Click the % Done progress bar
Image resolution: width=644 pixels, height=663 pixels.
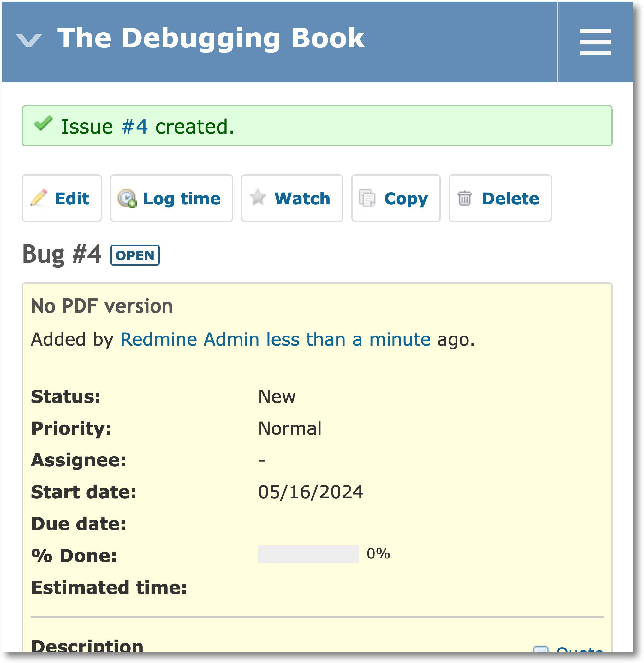tap(308, 554)
